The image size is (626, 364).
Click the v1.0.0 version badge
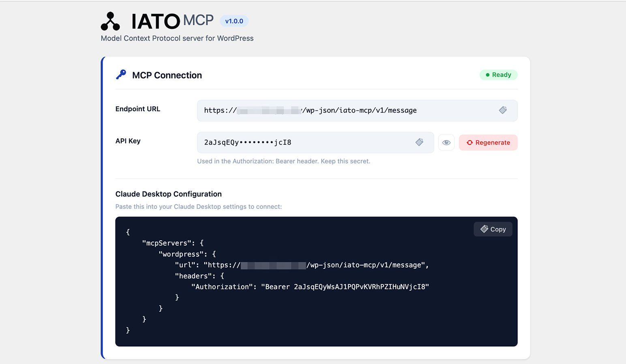coord(234,21)
